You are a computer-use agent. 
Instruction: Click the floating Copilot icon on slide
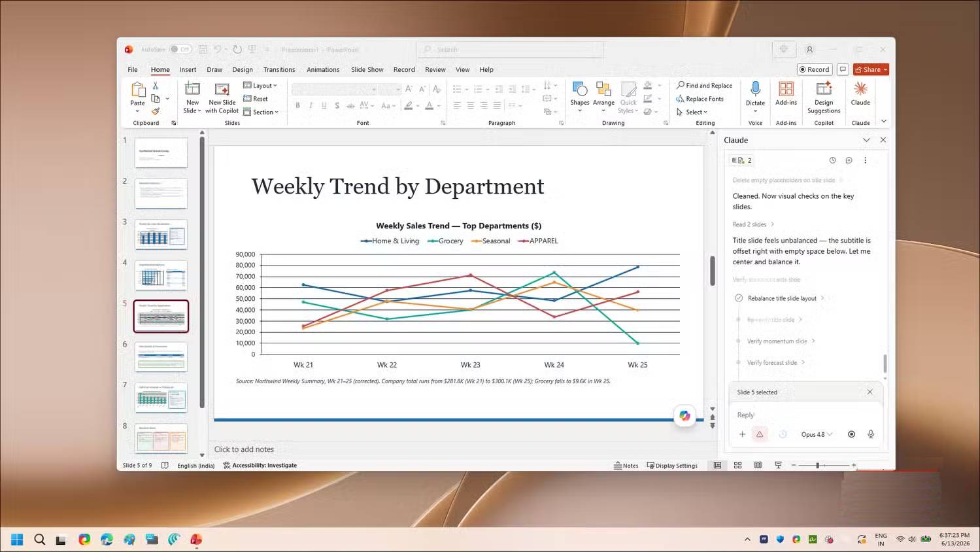pos(684,416)
